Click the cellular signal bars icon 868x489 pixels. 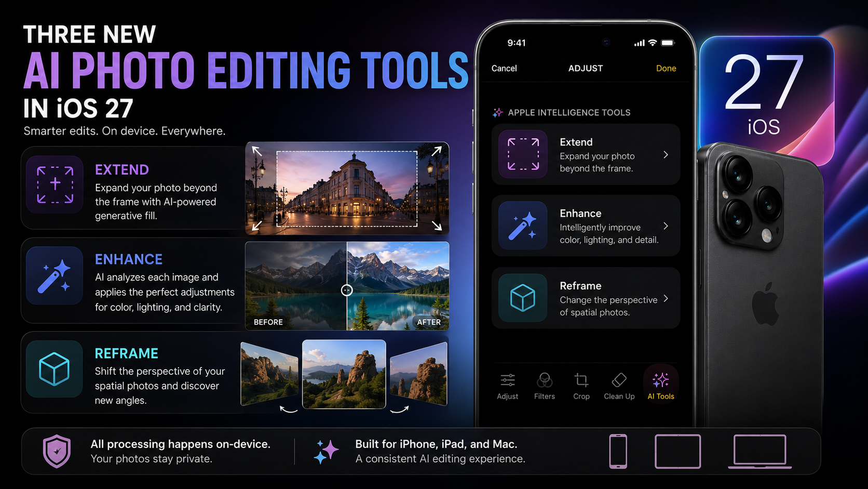639,43
